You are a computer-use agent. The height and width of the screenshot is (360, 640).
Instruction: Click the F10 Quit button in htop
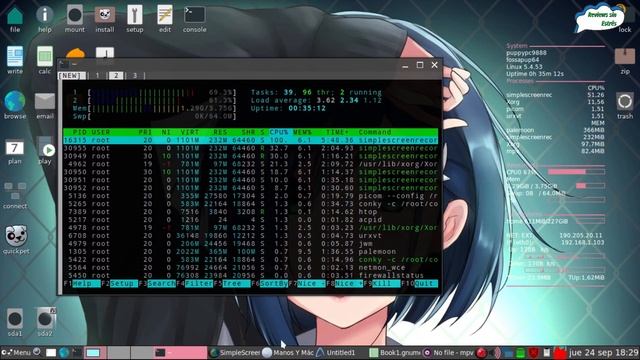point(420,284)
